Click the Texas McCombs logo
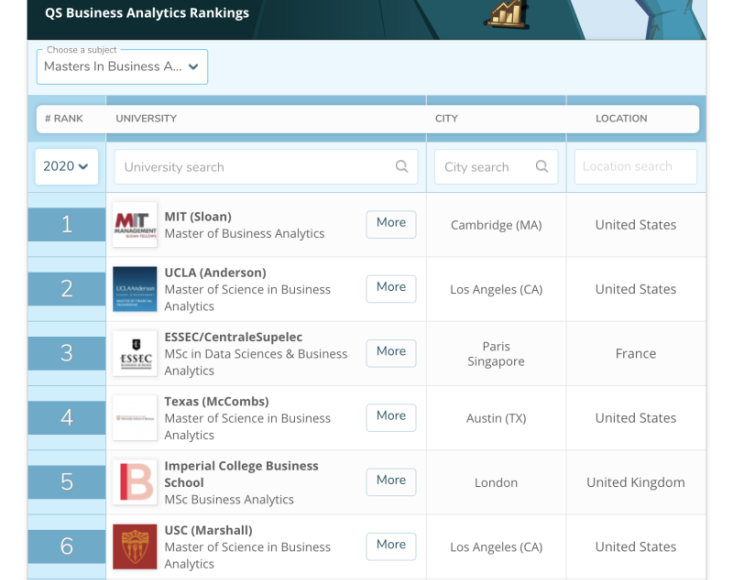This screenshot has width=733, height=580. pos(135,418)
